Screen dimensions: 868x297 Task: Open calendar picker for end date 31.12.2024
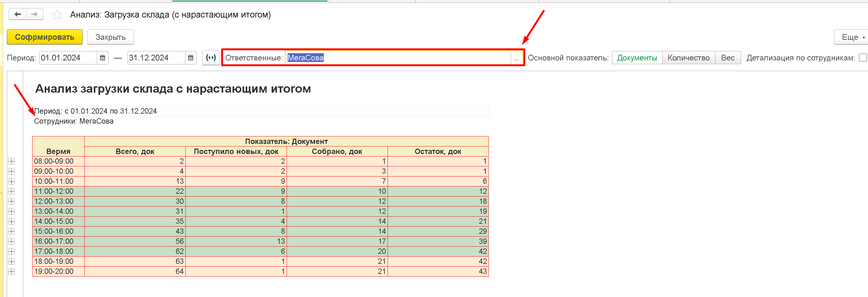click(x=190, y=58)
